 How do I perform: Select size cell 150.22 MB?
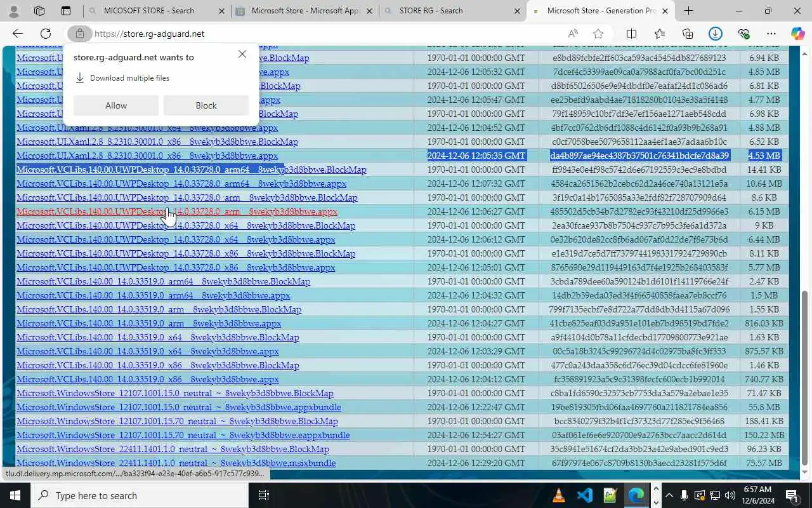pos(764,435)
